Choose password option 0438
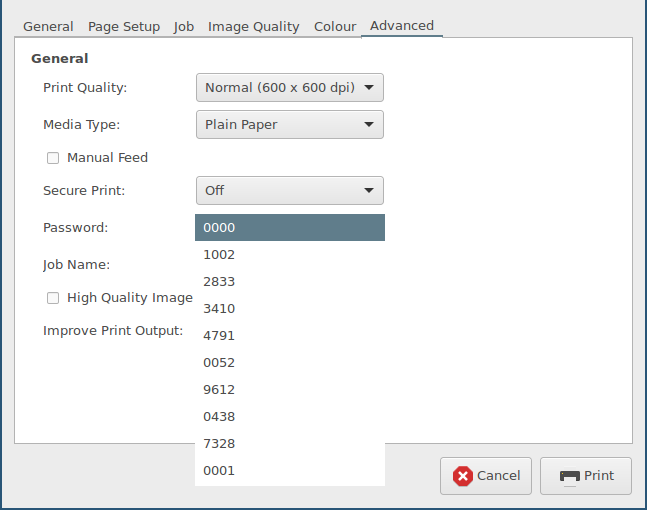647x510 pixels. click(290, 417)
